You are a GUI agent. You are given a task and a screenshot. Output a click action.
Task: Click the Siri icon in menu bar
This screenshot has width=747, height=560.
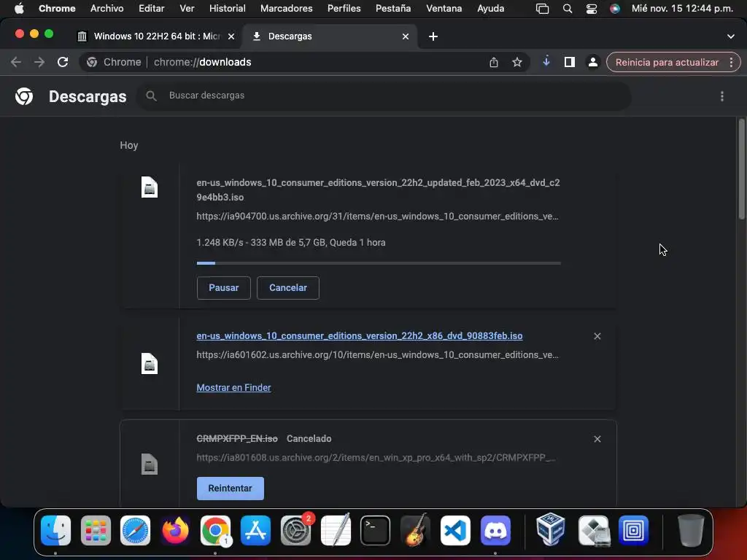pyautogui.click(x=615, y=9)
